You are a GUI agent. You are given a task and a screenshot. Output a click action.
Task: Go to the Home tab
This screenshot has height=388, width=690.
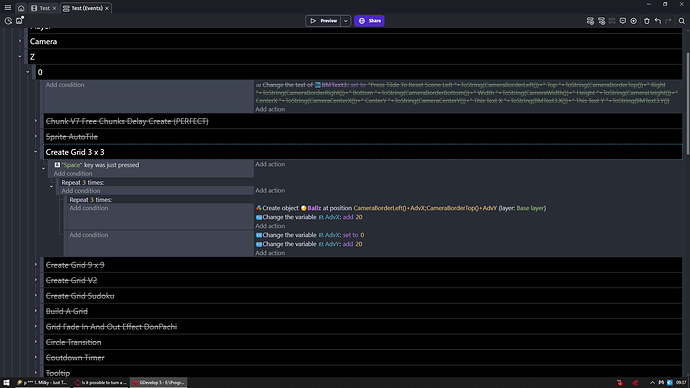[21, 8]
